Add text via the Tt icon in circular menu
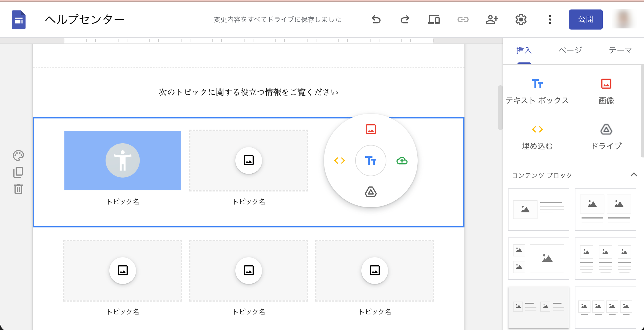 coord(371,161)
